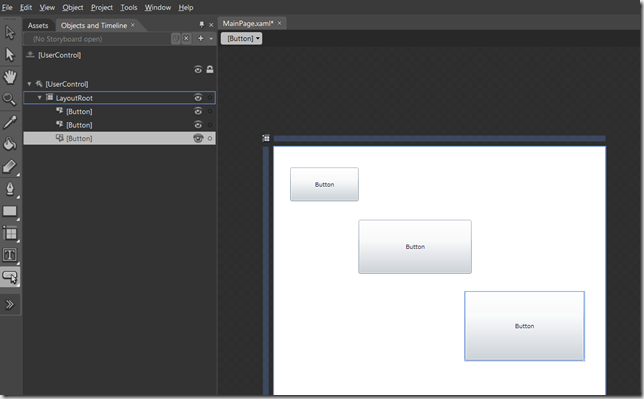Click the grid layout icon at artboard corner

266,138
